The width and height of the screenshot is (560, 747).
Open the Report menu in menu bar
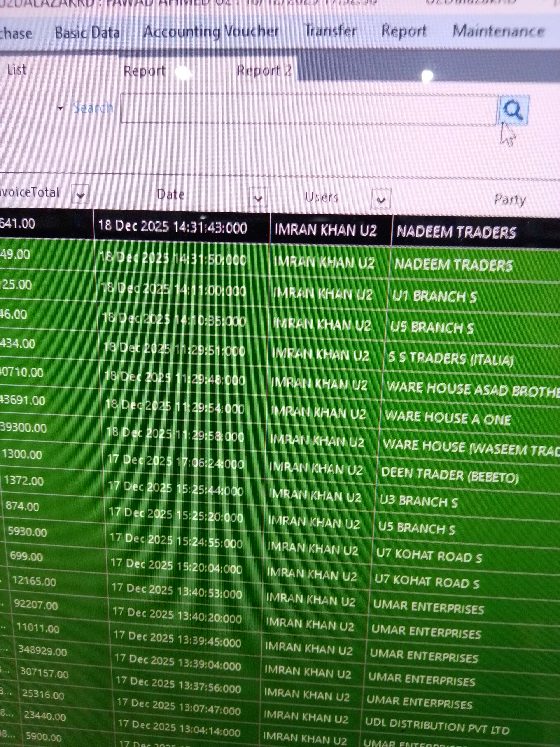pos(404,31)
